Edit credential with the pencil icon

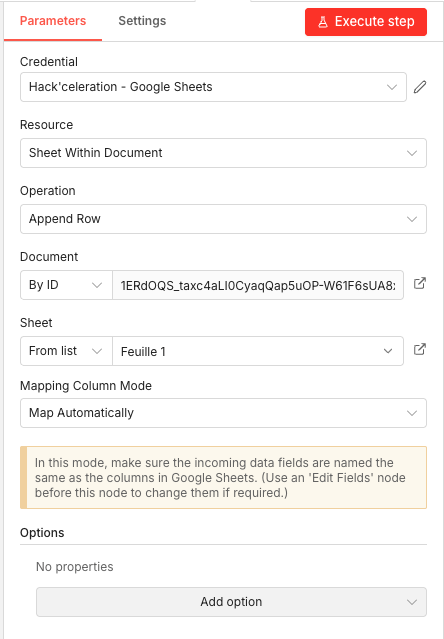tap(420, 87)
